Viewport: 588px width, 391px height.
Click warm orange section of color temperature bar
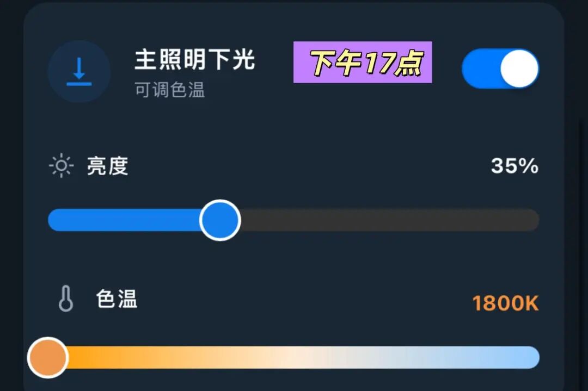pos(113,357)
